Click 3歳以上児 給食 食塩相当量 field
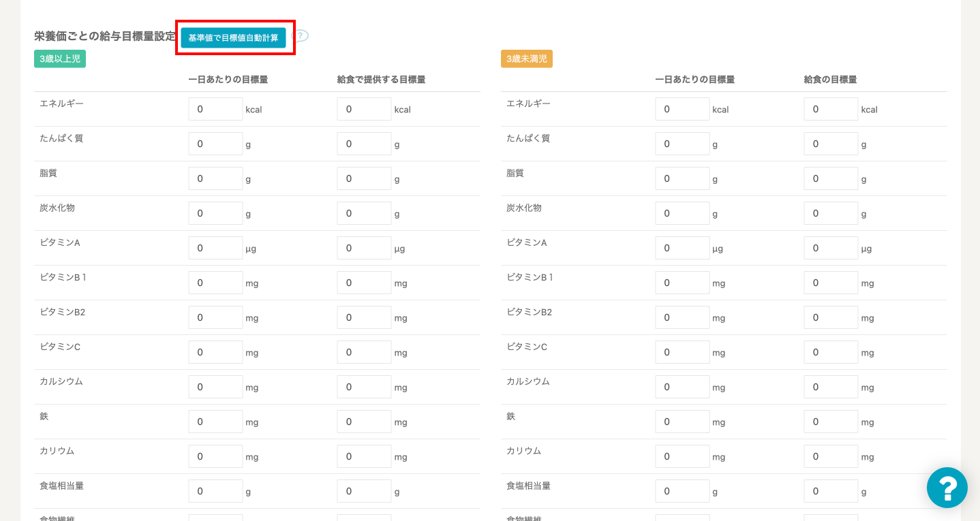 point(364,491)
